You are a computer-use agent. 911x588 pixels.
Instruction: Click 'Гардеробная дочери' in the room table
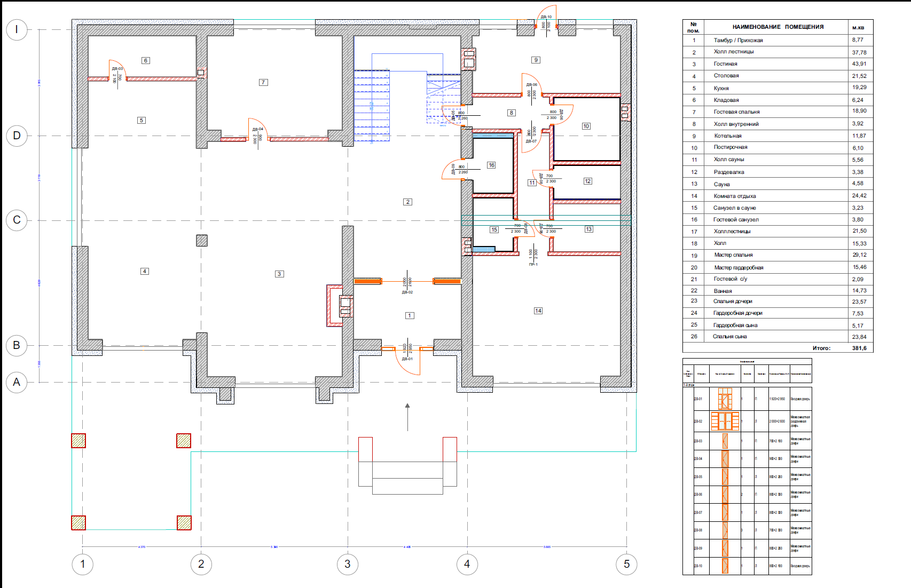pos(738,313)
